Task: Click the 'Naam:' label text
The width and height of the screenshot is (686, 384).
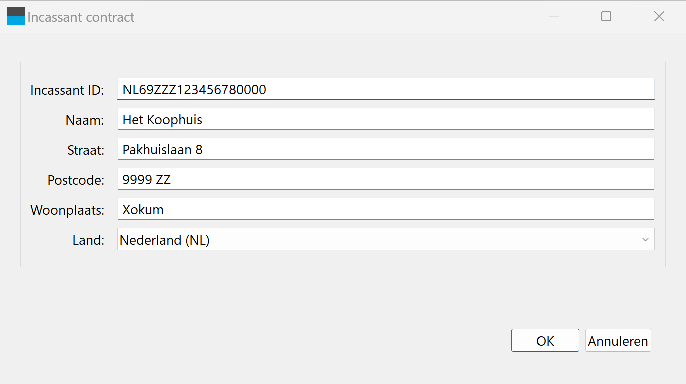Action: (85, 120)
